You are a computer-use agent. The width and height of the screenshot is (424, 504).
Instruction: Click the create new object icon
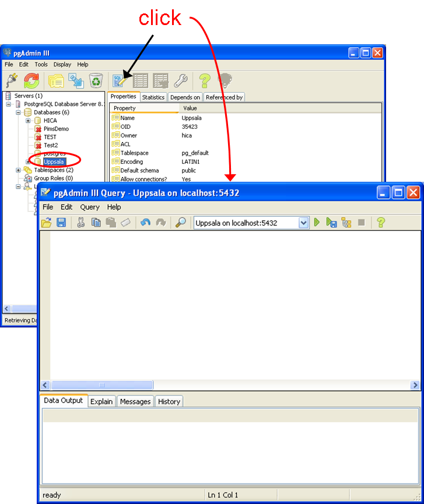76,80
